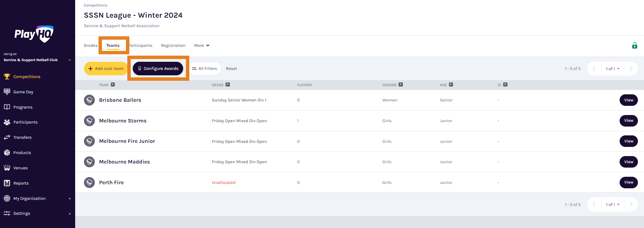View the Melbourne Storms team
Screen dimensions: 644x228
tap(629, 120)
